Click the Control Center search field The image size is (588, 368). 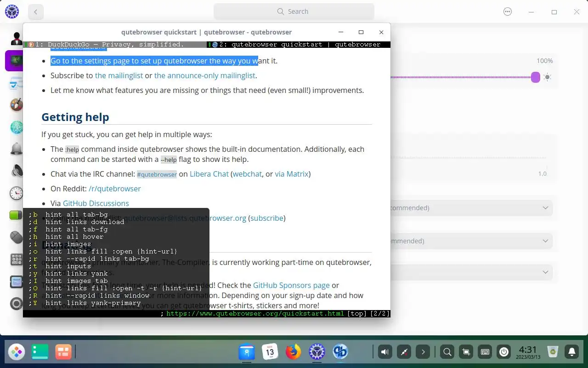click(294, 11)
